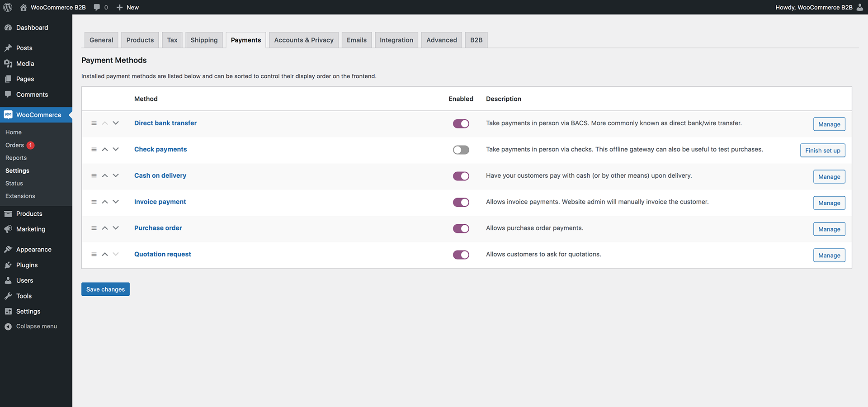Open the WordPress logo menu

click(x=8, y=7)
